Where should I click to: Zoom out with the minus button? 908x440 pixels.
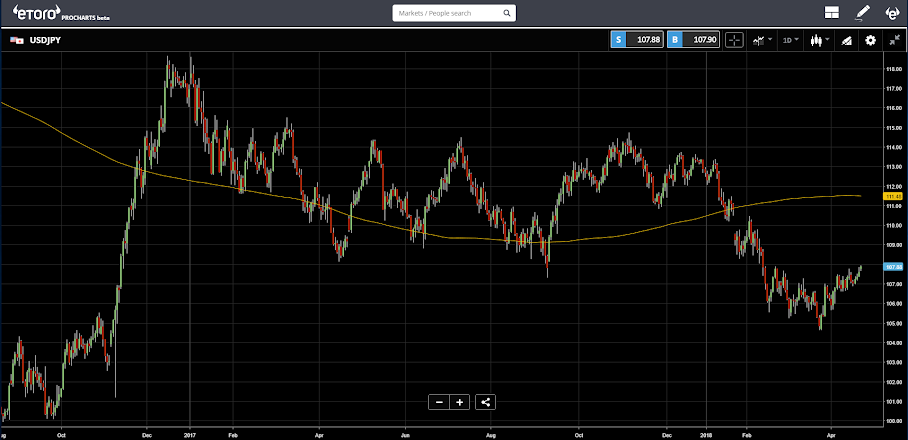coord(440,402)
